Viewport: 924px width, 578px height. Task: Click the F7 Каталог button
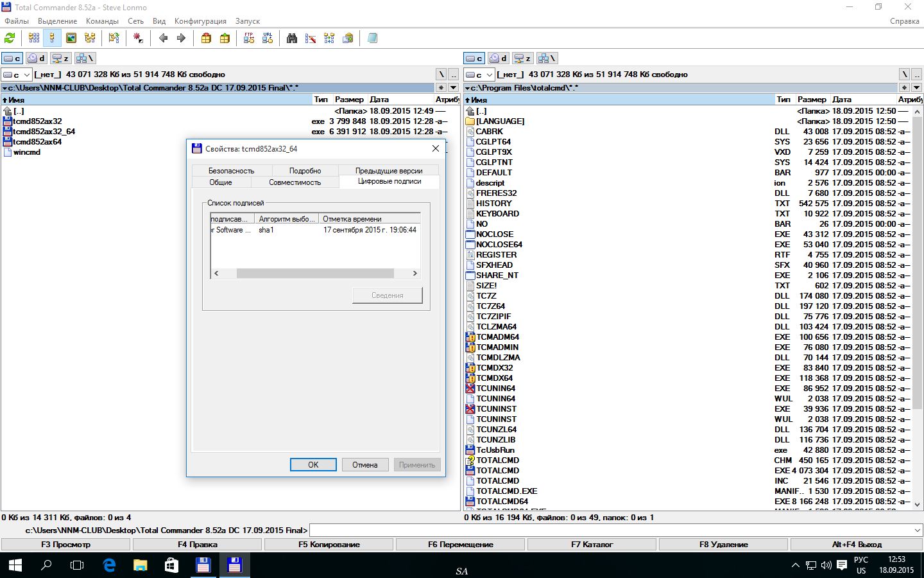pos(592,545)
